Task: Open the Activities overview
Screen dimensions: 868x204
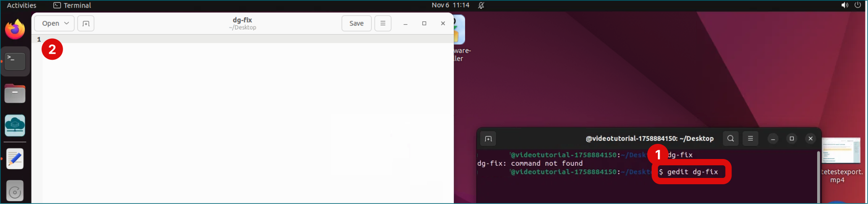Action: (x=21, y=5)
